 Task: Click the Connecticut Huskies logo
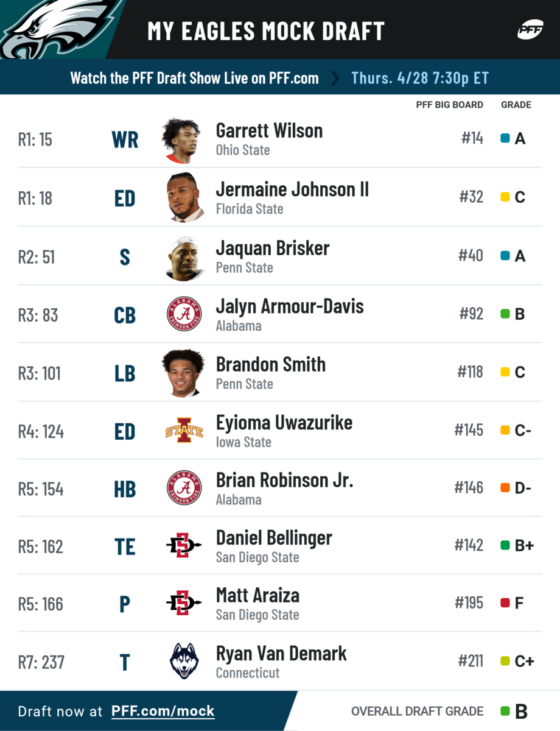coord(184,661)
